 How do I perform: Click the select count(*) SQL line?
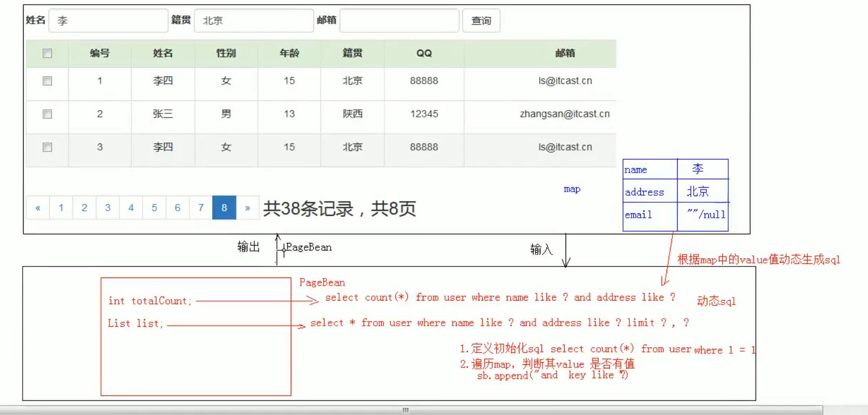pos(500,297)
